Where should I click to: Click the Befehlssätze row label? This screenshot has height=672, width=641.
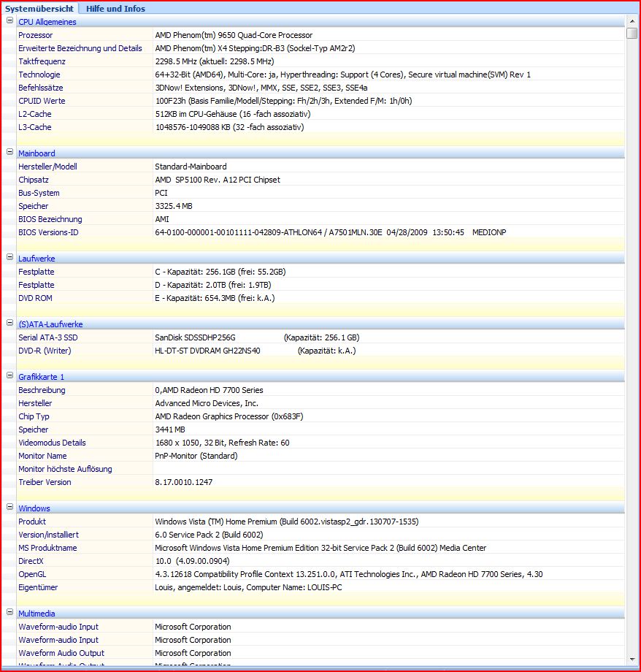pos(40,88)
